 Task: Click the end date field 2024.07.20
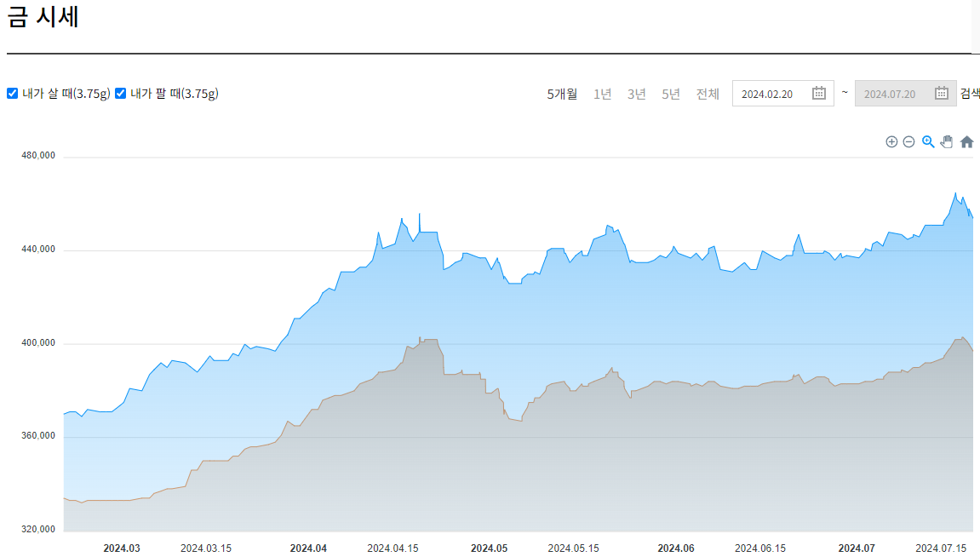coord(906,94)
